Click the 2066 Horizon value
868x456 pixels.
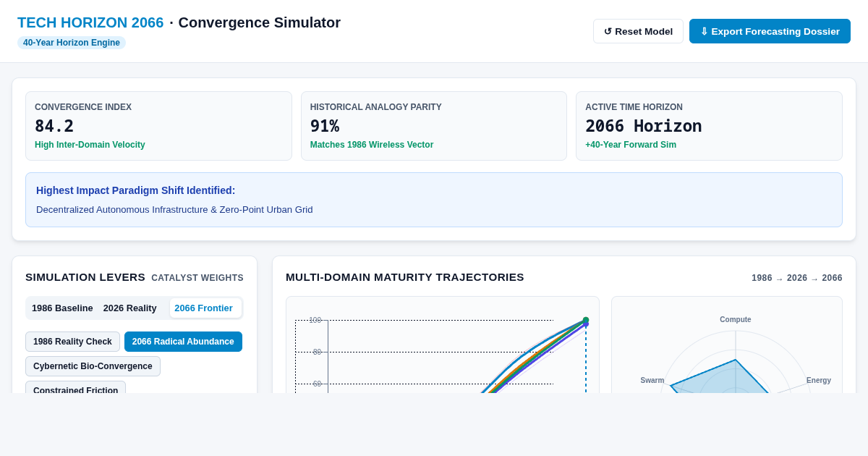point(643,126)
